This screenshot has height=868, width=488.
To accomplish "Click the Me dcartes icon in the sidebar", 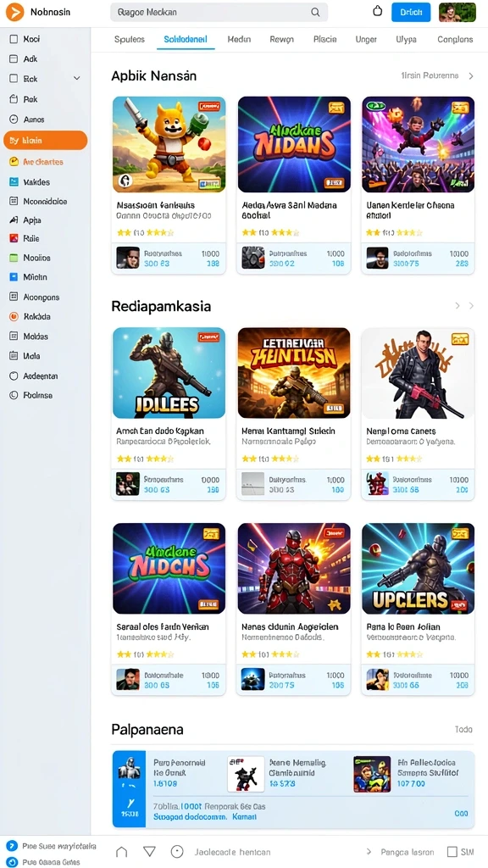I will pyautogui.click(x=14, y=162).
